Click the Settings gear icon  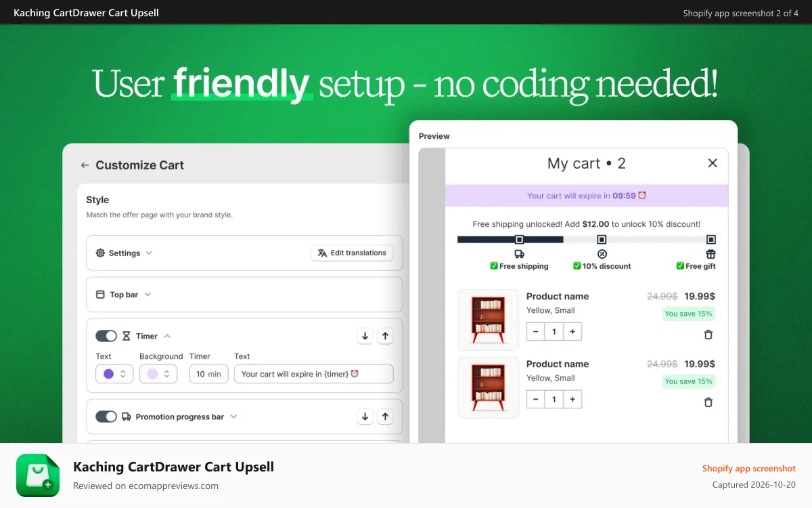point(100,253)
